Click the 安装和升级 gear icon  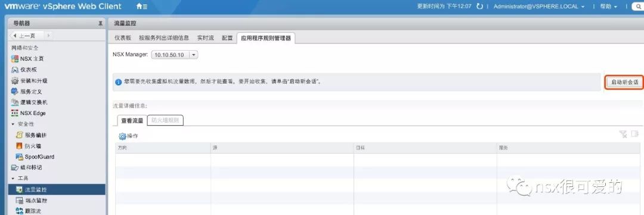[15, 80]
